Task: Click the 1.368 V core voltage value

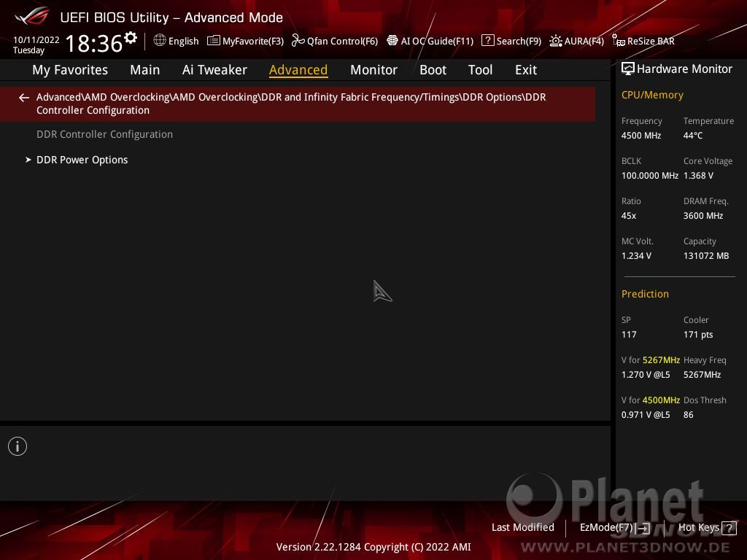Action: point(698,176)
